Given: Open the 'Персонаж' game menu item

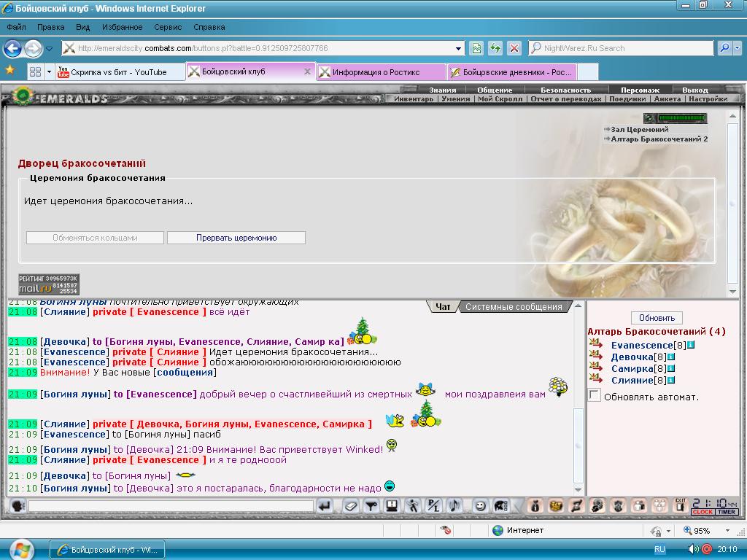Looking at the screenshot, I should tap(640, 90).
